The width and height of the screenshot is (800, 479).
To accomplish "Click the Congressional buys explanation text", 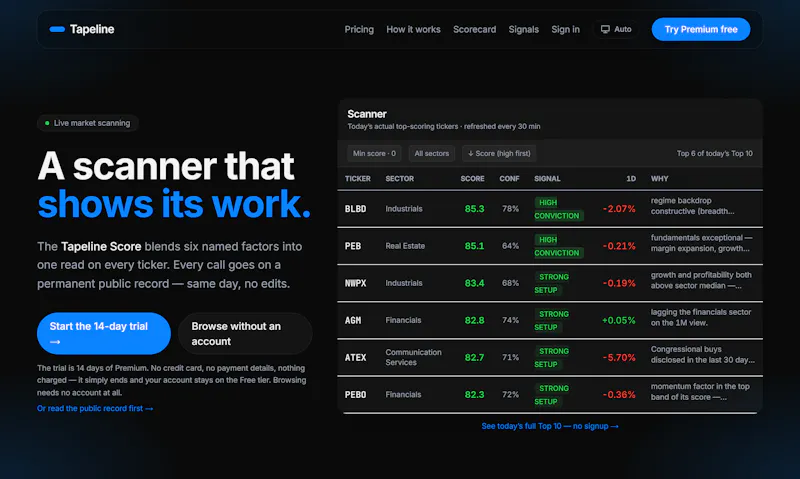I will tap(703, 355).
